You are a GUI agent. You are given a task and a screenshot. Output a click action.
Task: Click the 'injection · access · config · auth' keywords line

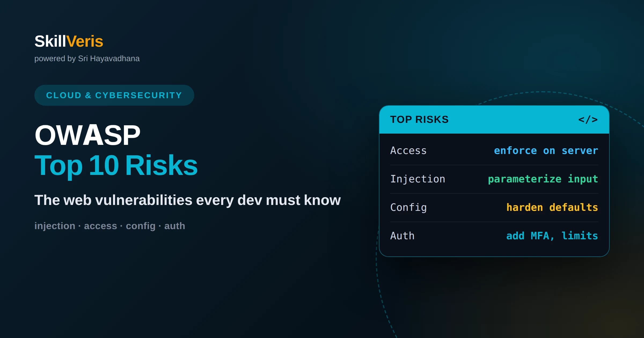(x=110, y=226)
